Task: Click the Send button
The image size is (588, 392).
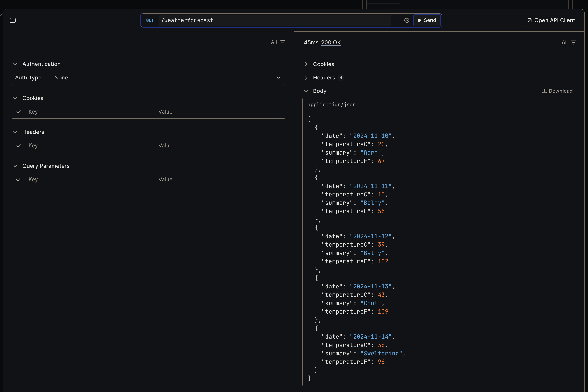Action: click(427, 20)
